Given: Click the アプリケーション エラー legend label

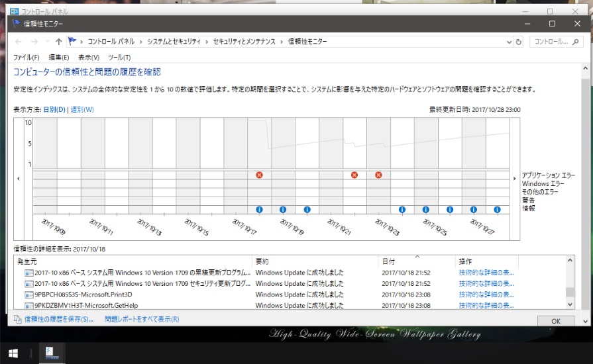Looking at the screenshot, I should [x=549, y=175].
